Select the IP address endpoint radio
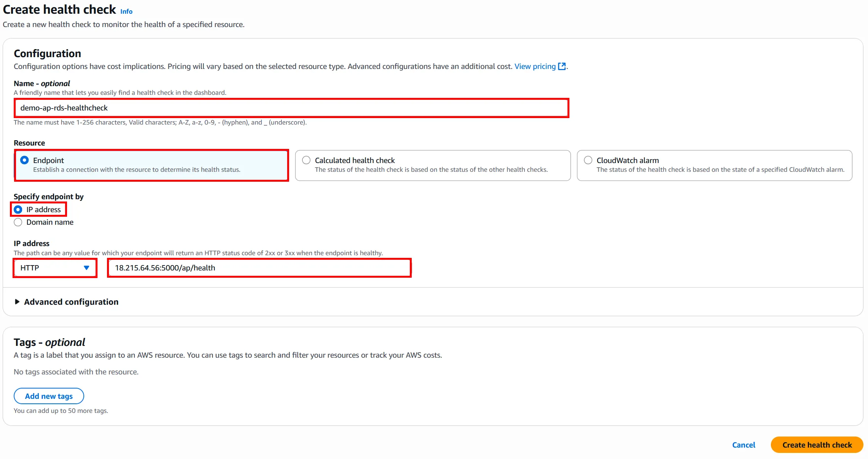Image resolution: width=868 pixels, height=459 pixels. click(18, 210)
